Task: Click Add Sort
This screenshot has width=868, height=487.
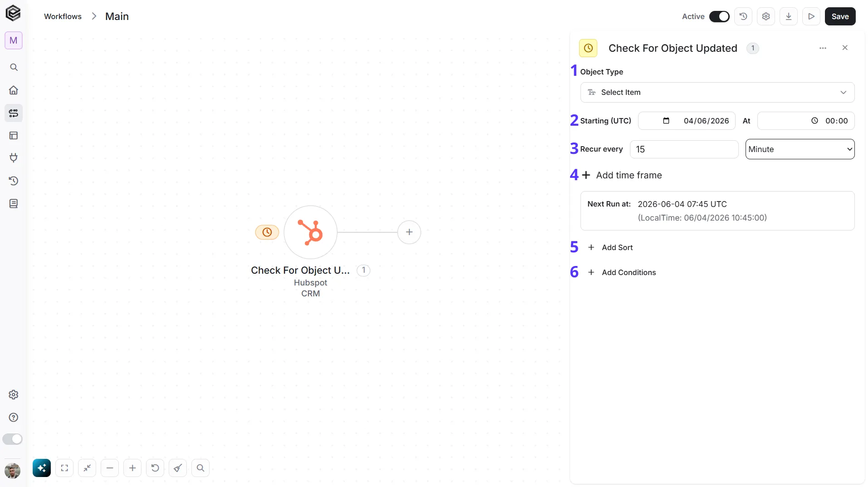Action: (610, 247)
